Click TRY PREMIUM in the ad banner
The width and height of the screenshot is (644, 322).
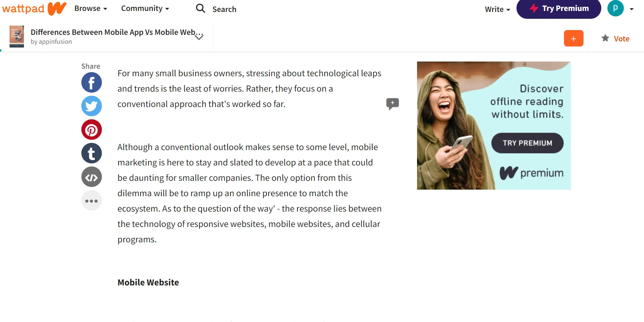pos(527,143)
